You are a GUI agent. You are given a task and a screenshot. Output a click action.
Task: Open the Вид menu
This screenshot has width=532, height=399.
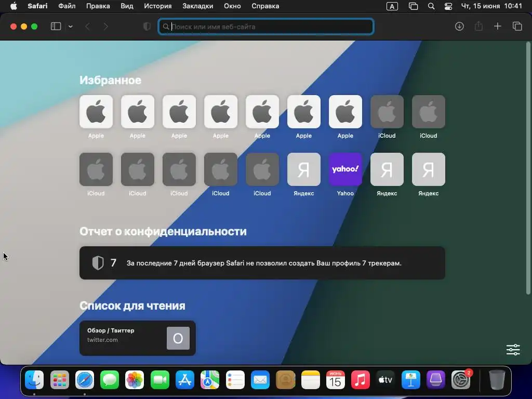[127, 6]
